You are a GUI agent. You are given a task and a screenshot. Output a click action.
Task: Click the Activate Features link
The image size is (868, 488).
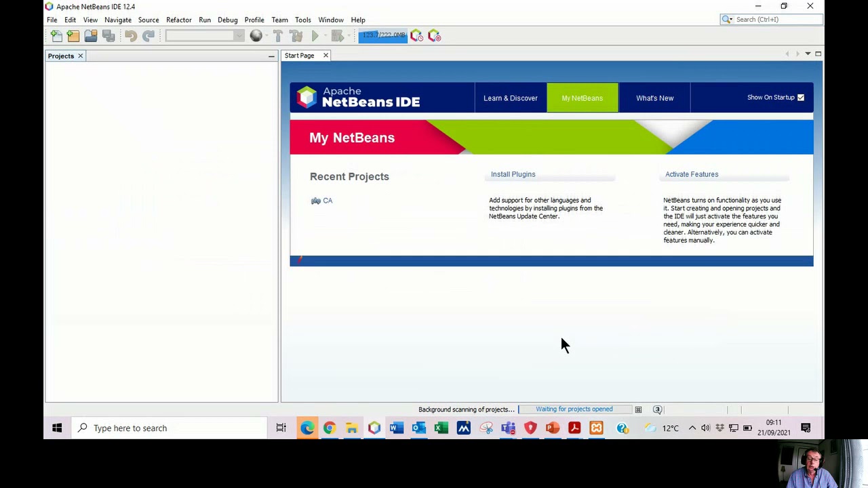coord(692,174)
